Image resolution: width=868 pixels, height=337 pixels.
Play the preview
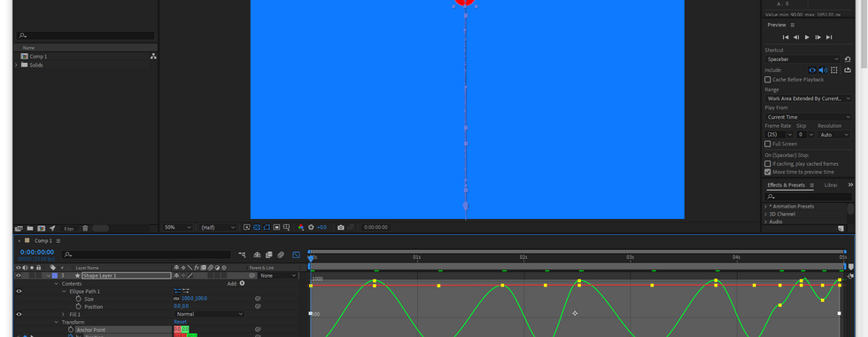point(807,37)
